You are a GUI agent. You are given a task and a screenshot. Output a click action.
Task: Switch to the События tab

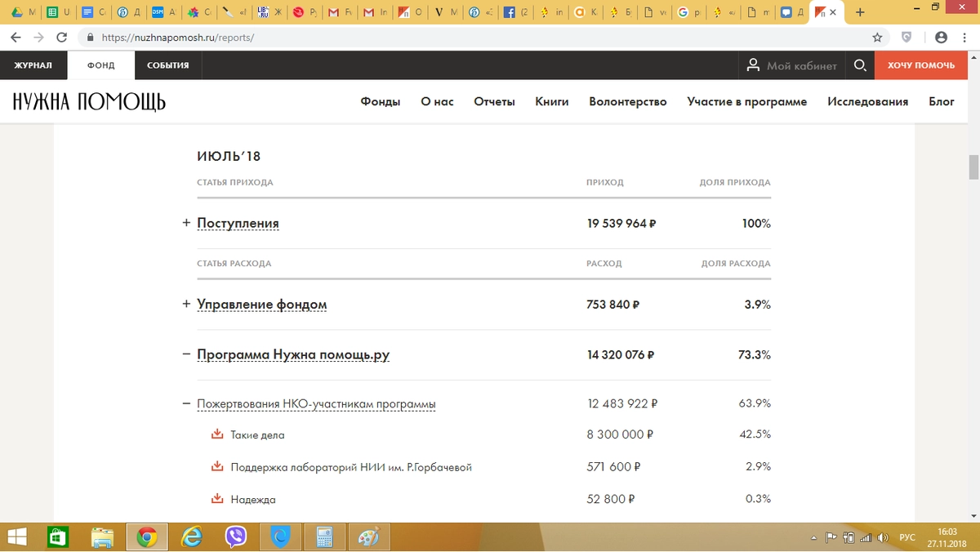(167, 65)
